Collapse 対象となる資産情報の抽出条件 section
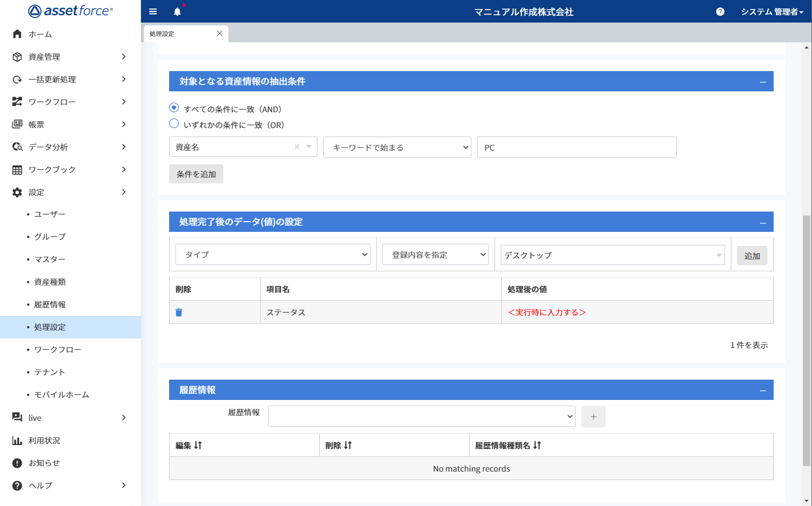Image resolution: width=812 pixels, height=506 pixels. click(763, 82)
